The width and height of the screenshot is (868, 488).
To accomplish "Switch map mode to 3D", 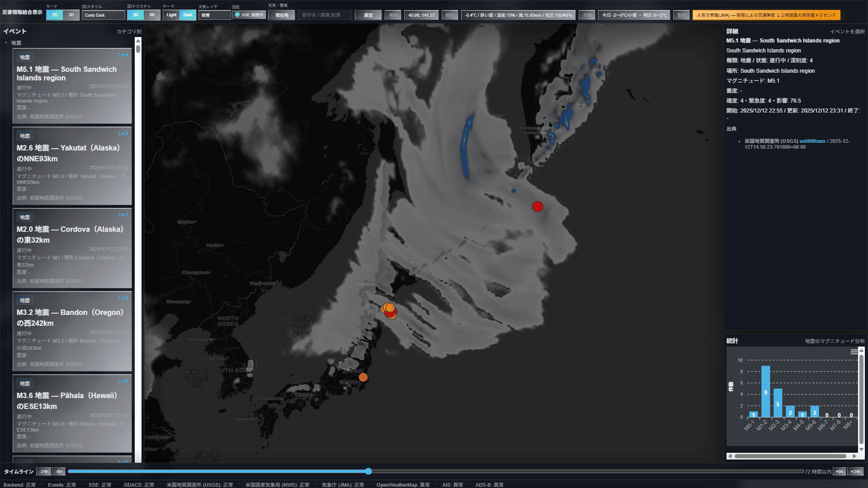I will tap(71, 15).
